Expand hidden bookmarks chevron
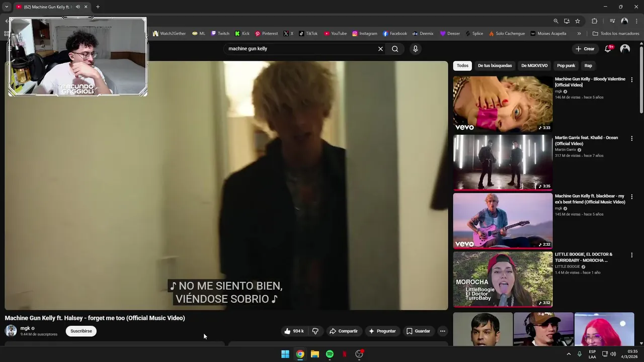Screen dimensions: 644x362 coord(579,34)
